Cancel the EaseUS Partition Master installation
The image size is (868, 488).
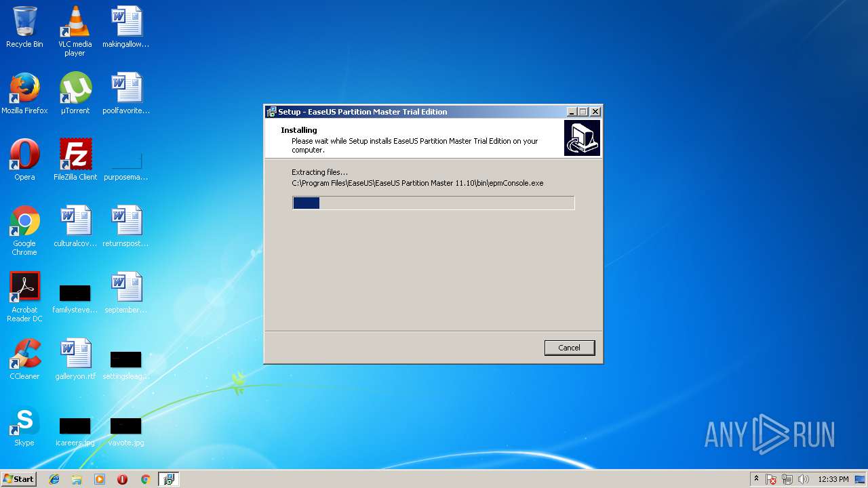(x=569, y=348)
